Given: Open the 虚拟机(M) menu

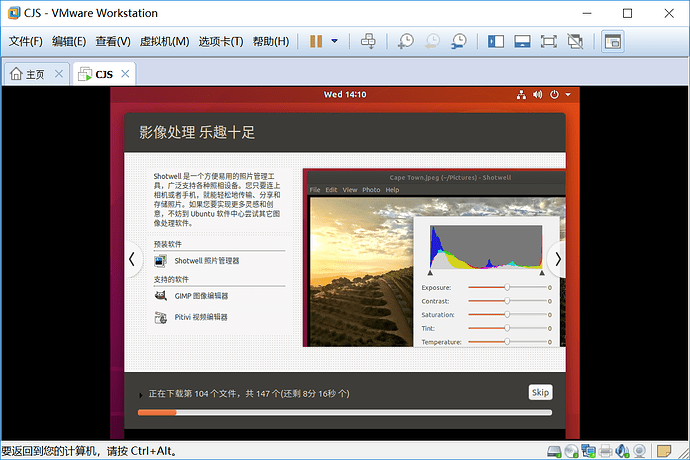Looking at the screenshot, I should coord(164,41).
